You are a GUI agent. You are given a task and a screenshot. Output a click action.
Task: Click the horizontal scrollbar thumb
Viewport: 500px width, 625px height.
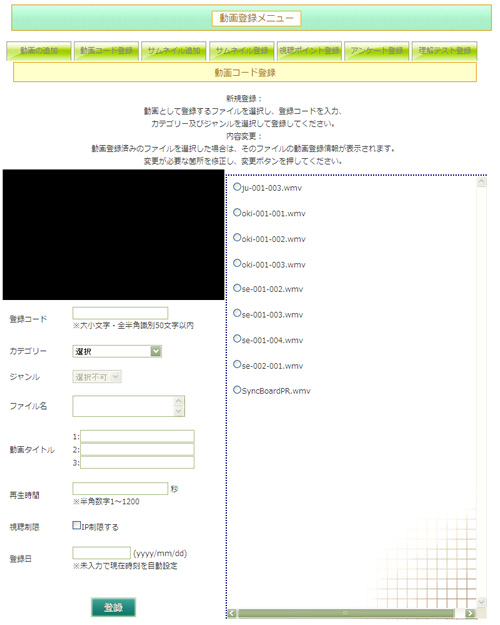346,613
